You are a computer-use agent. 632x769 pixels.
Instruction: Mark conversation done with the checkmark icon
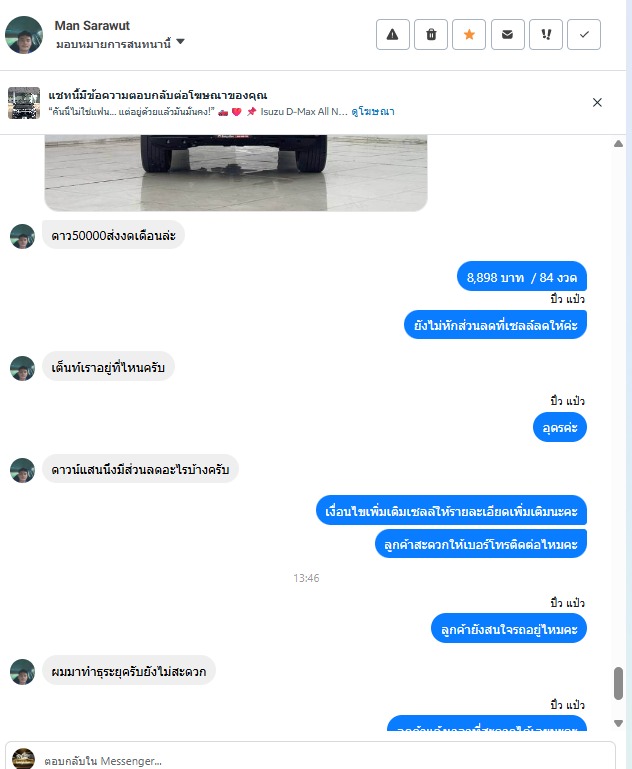584,34
